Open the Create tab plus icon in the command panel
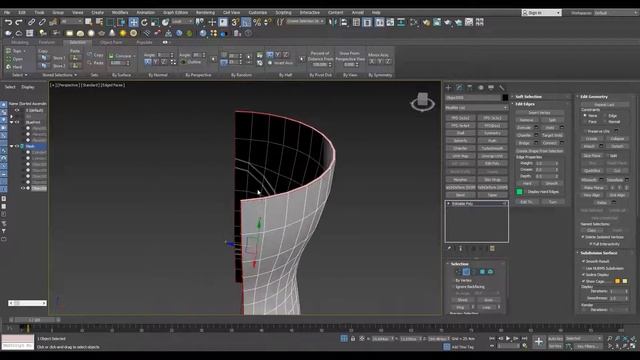Screen dimensions: 640x360 click(x=449, y=87)
